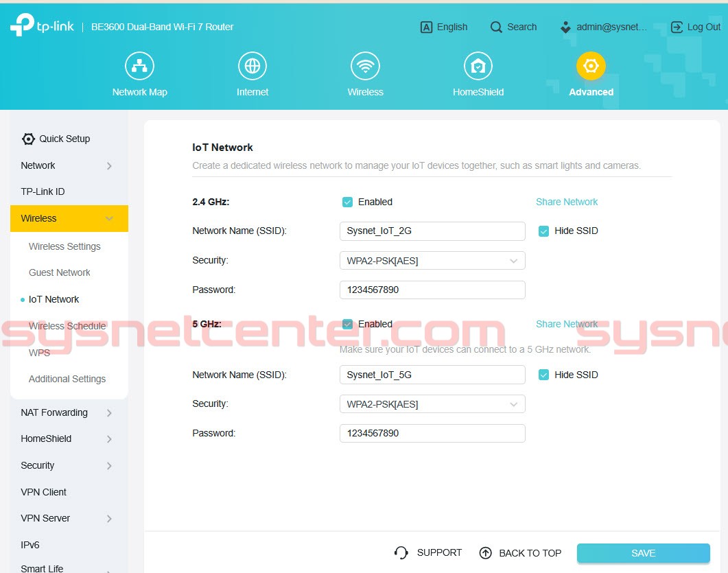The image size is (728, 573).
Task: Click the HomeShield top tab label
Action: [478, 92]
